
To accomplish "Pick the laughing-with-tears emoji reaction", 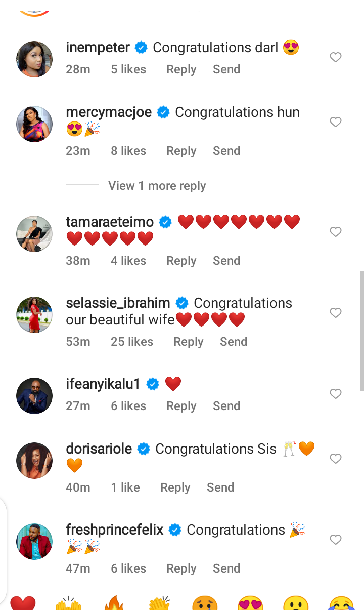I will pyautogui.click(x=341, y=603).
